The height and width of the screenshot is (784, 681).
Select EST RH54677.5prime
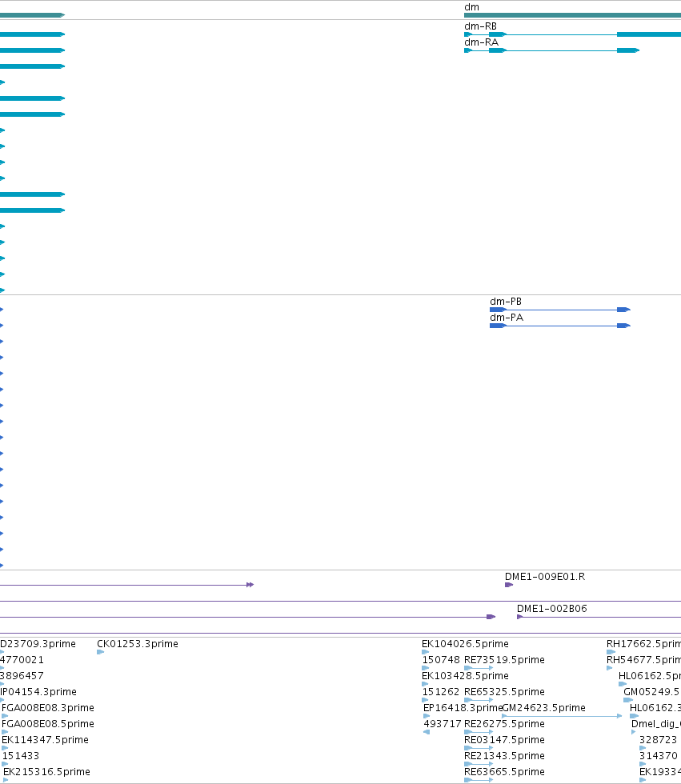coord(643,660)
